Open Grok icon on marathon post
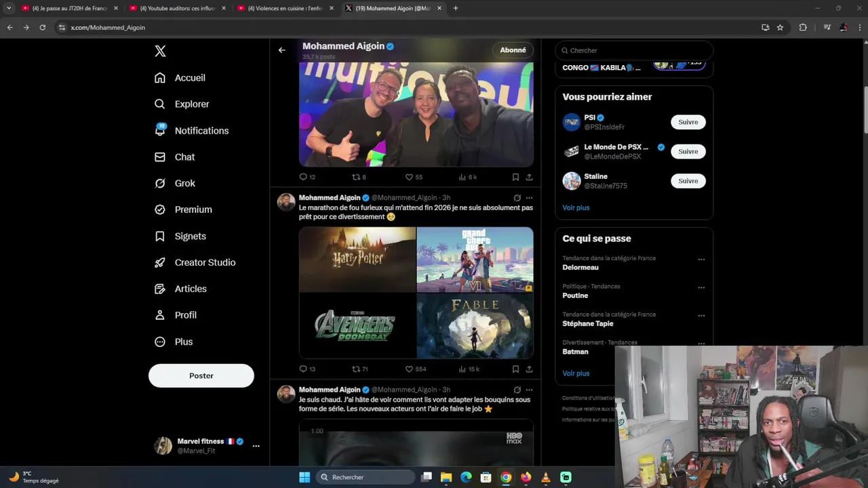Image resolution: width=868 pixels, height=488 pixels. coord(517,199)
